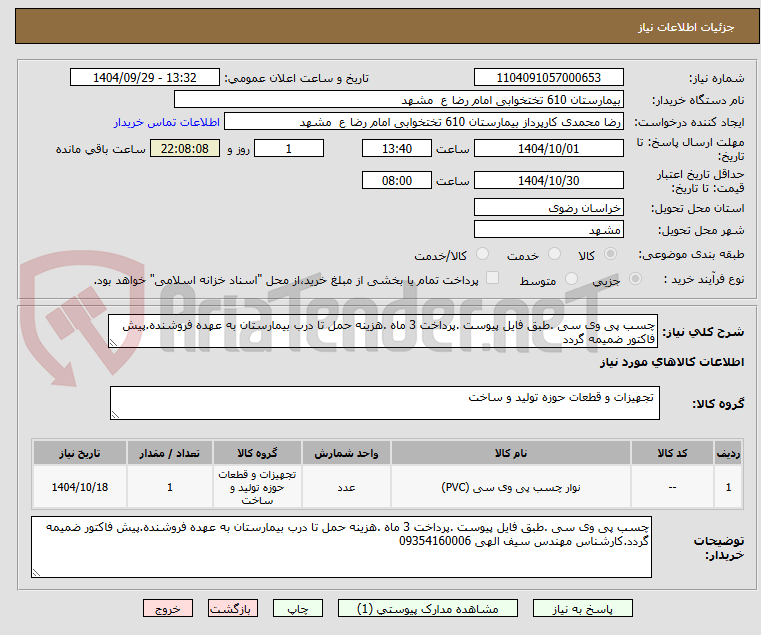Click the گروه کالا textarea
Screen dimensions: 761x635
[385, 403]
